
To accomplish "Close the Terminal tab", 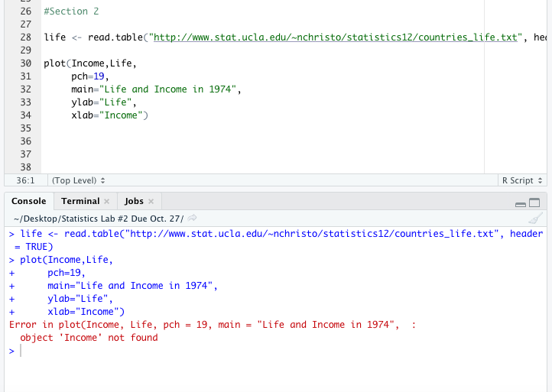I will click(x=107, y=201).
